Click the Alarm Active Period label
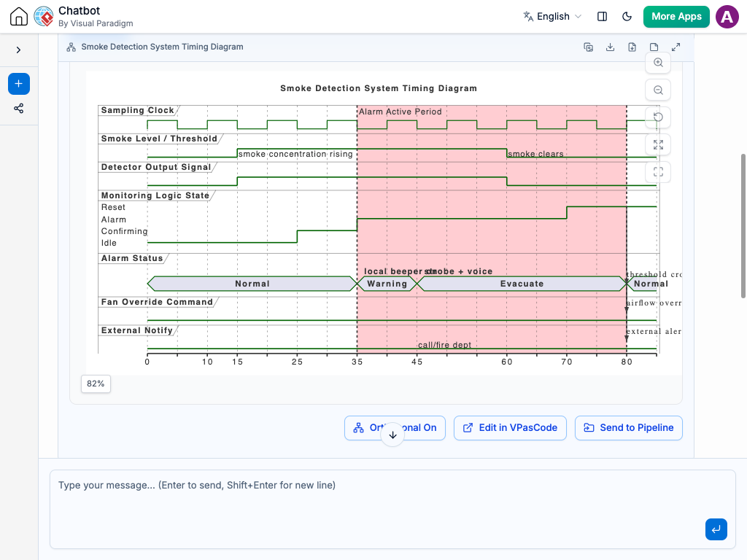Viewport: 747px width, 560px height. [x=400, y=112]
